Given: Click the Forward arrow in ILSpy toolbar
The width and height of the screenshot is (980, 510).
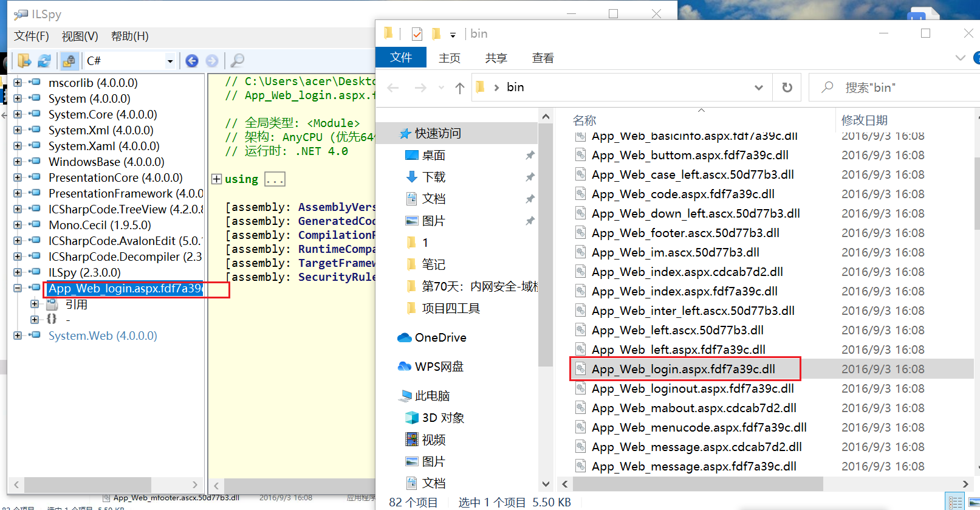Looking at the screenshot, I should [212, 61].
